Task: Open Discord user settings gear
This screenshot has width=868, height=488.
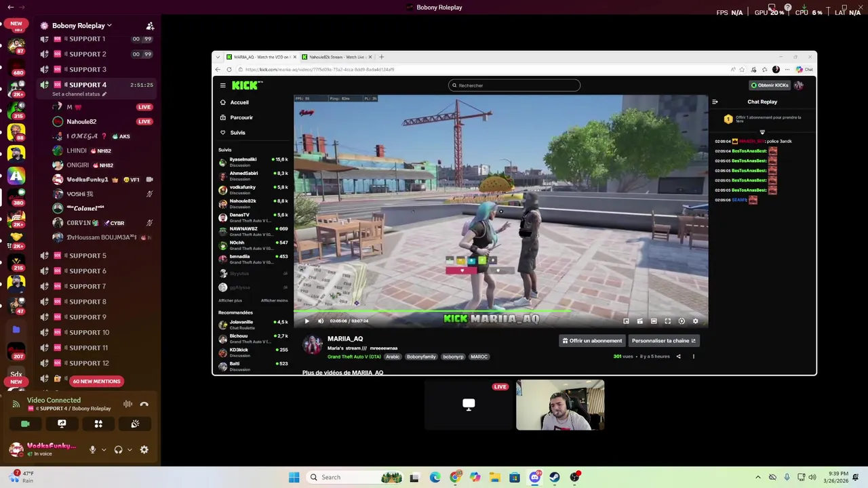Action: (144, 449)
